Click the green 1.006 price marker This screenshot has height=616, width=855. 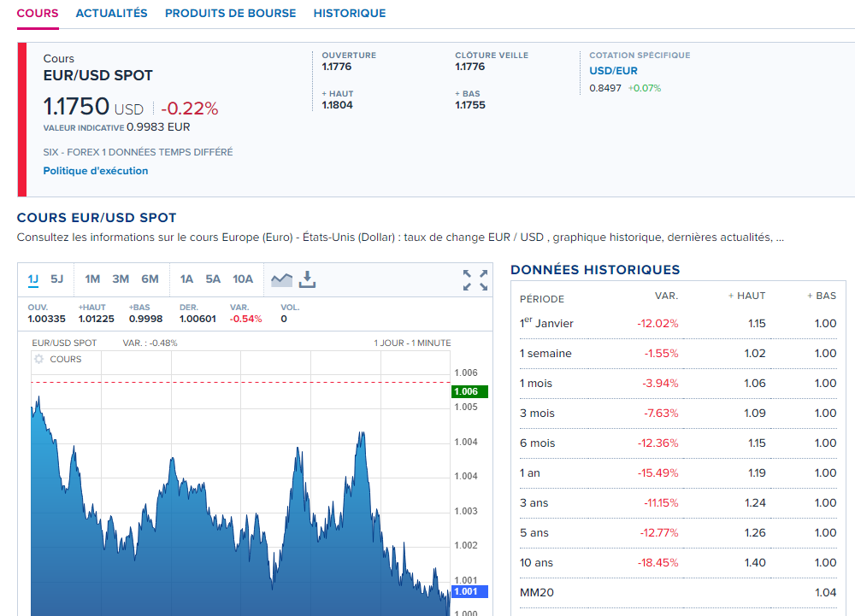(469, 391)
